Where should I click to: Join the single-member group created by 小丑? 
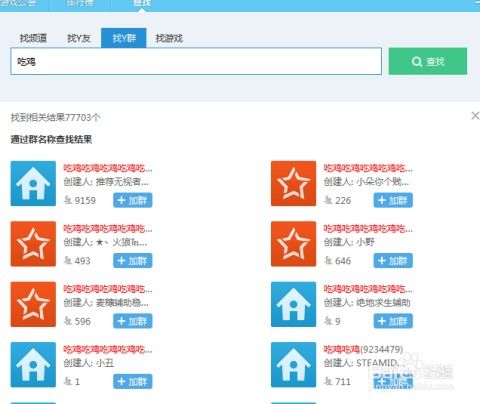[x=133, y=381]
